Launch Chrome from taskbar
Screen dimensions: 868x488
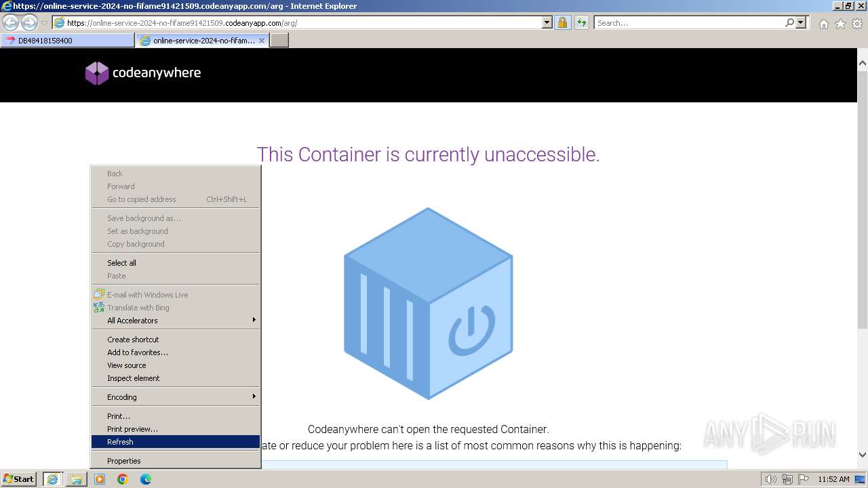tap(123, 479)
